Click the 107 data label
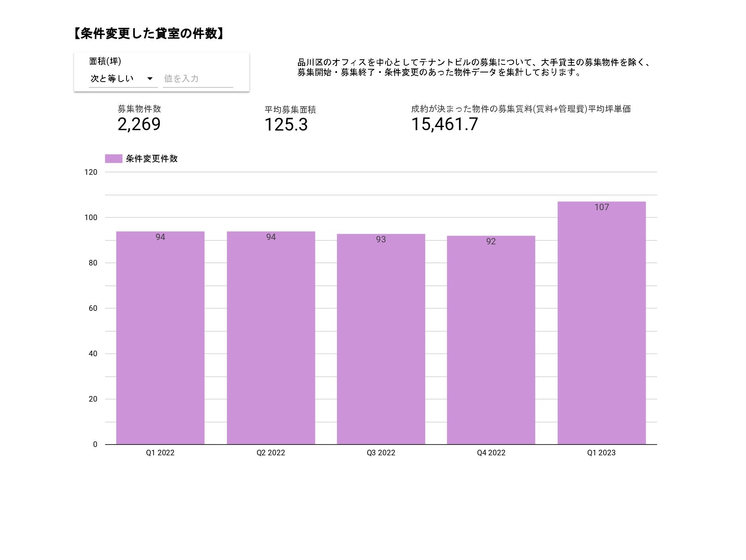 click(x=602, y=207)
